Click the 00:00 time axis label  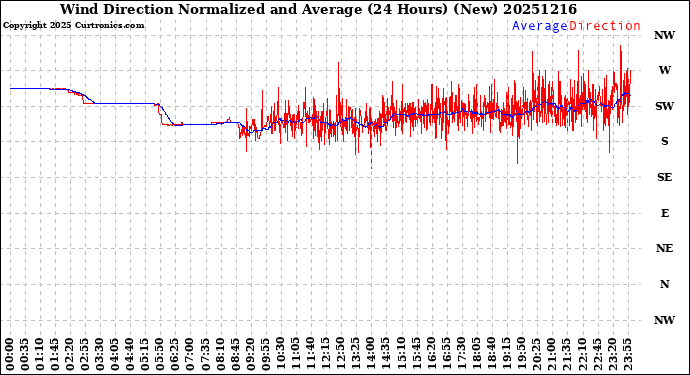pyautogui.click(x=10, y=355)
